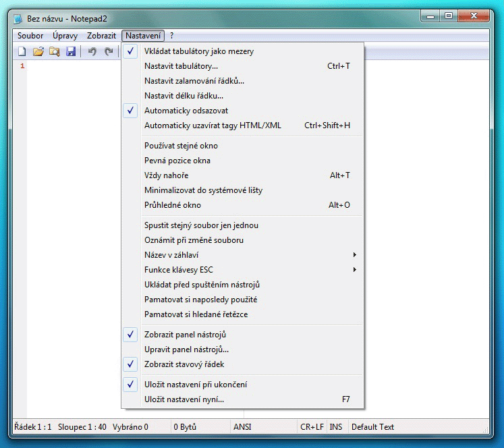The image size is (504, 448).
Task: Select Minimalizovat do systémové lišty
Action: pyautogui.click(x=243, y=190)
